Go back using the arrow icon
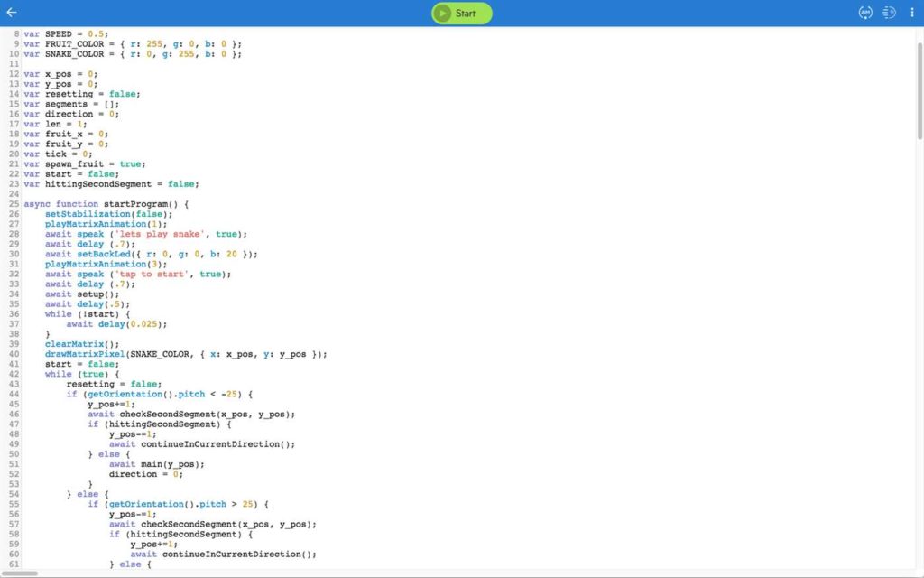Screen dimensions: 924x578 11,13
